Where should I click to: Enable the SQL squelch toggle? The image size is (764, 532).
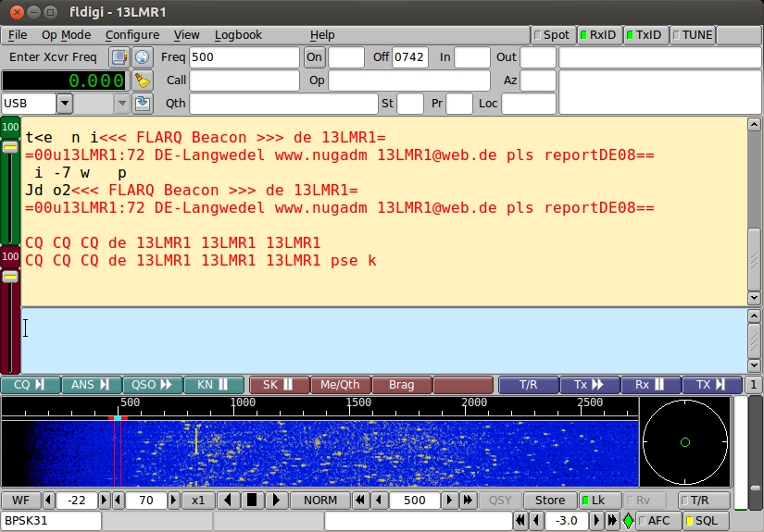coord(701,521)
